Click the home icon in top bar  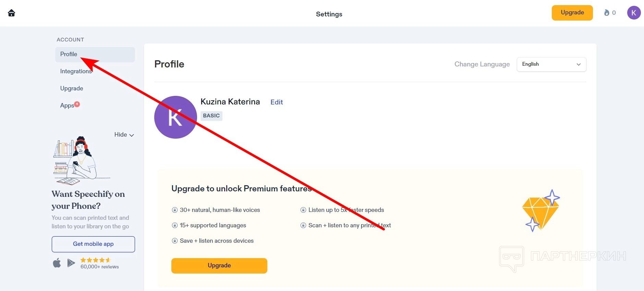pyautogui.click(x=11, y=13)
